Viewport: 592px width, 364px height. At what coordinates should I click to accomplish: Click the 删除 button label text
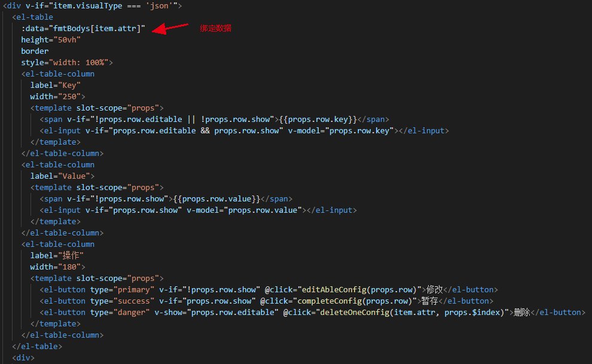[522, 313]
